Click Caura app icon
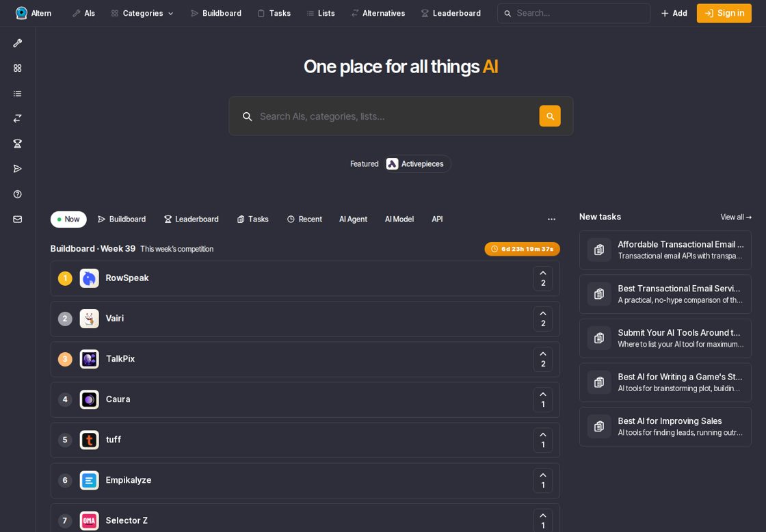Image resolution: width=766 pixels, height=532 pixels. pyautogui.click(x=90, y=399)
